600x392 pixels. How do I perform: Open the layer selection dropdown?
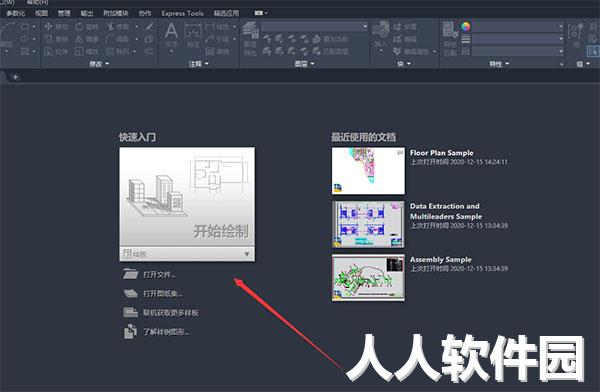coord(314,26)
